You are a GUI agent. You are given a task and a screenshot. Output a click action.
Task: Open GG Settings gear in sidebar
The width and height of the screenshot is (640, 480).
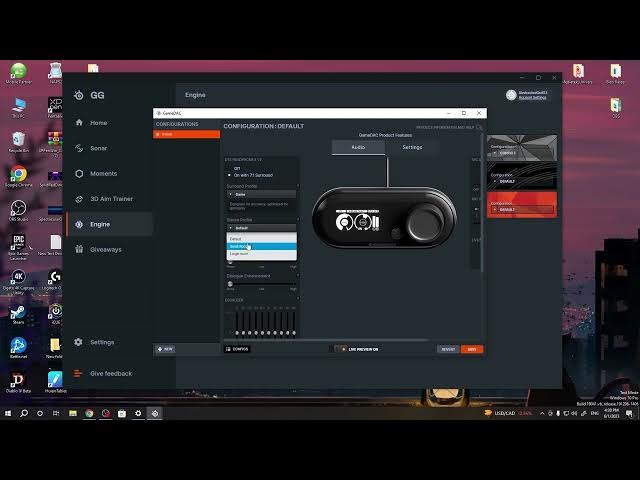pyautogui.click(x=94, y=342)
